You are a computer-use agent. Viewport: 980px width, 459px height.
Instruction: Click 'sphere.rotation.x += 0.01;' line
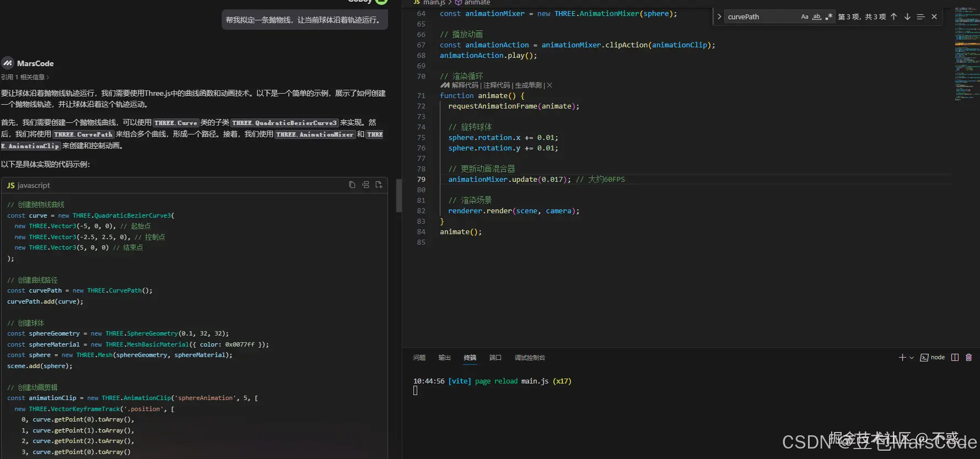click(503, 138)
